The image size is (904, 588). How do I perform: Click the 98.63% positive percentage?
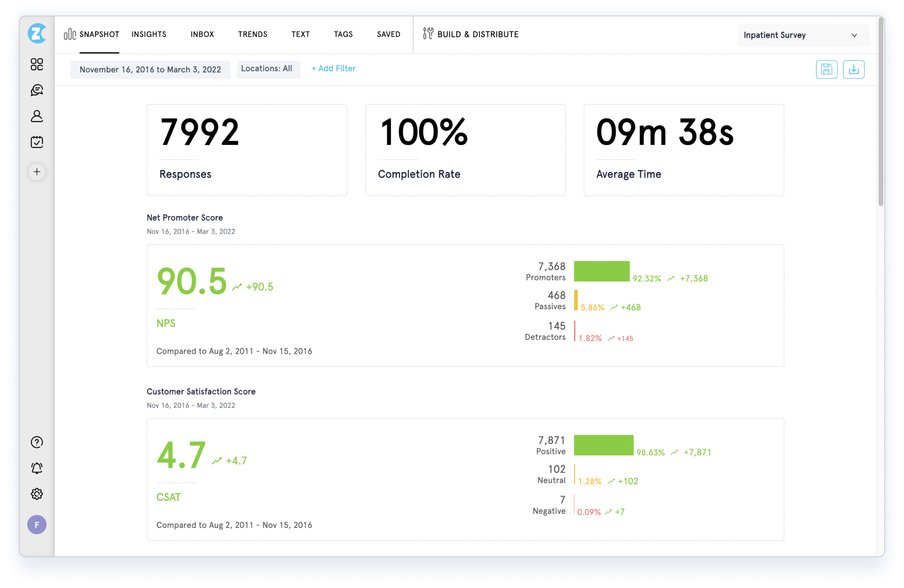point(651,452)
